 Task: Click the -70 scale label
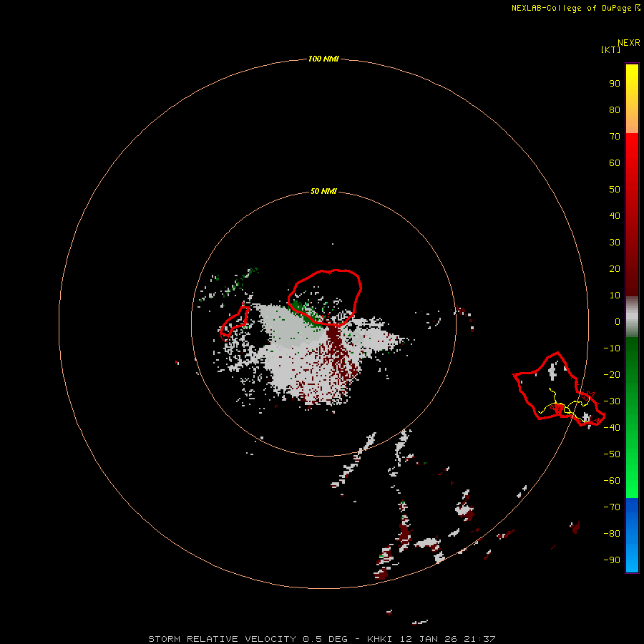click(612, 507)
